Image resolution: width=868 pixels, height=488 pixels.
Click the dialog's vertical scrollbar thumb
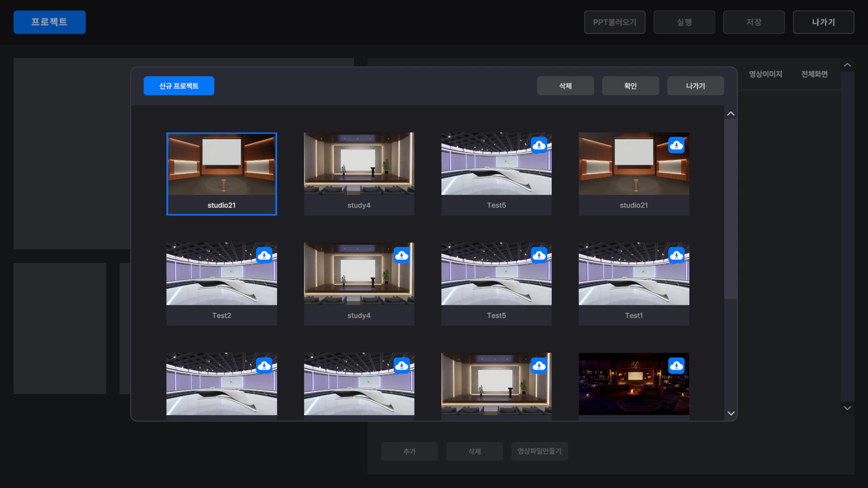tap(731, 208)
